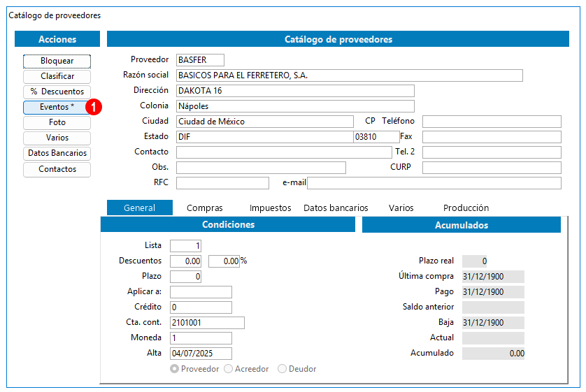Click the Bloquear action button
586x392 pixels.
point(57,61)
